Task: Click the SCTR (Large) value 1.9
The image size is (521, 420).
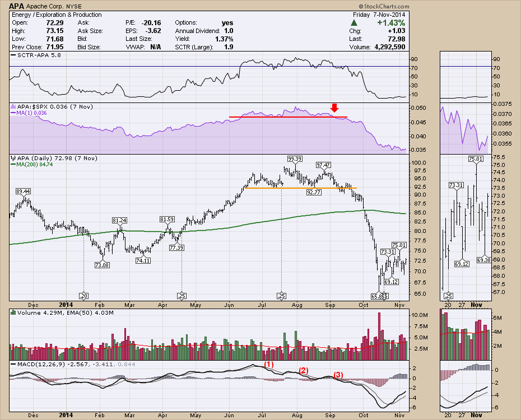Action: pos(229,47)
